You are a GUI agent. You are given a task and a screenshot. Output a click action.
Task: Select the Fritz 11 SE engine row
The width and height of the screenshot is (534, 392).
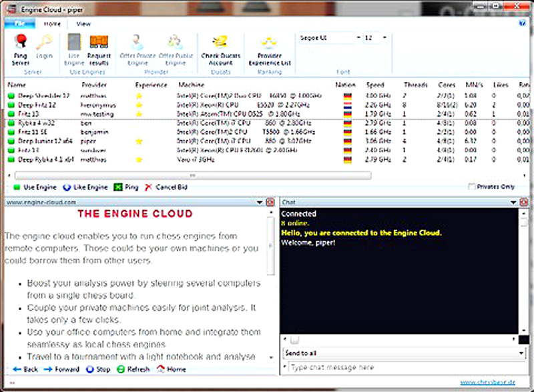[268, 132]
